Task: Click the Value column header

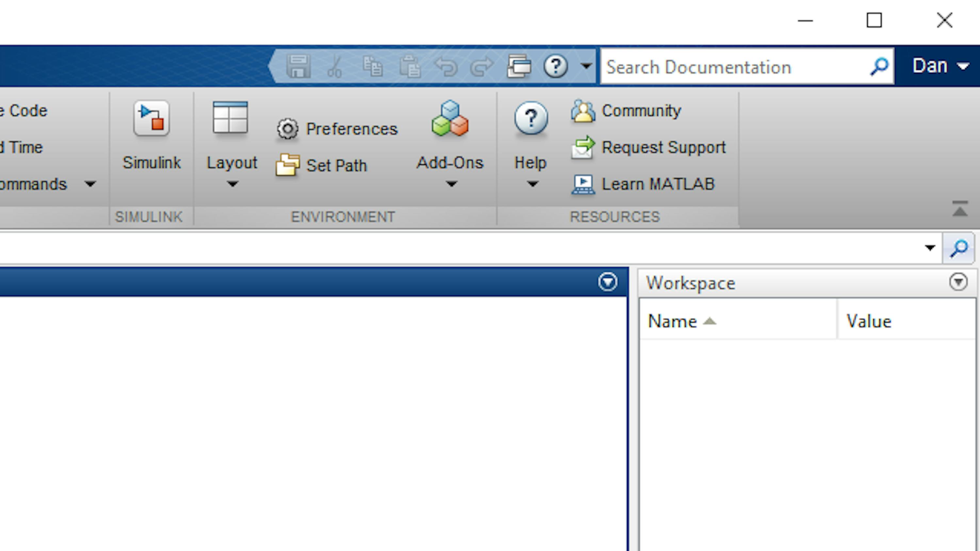Action: point(869,322)
